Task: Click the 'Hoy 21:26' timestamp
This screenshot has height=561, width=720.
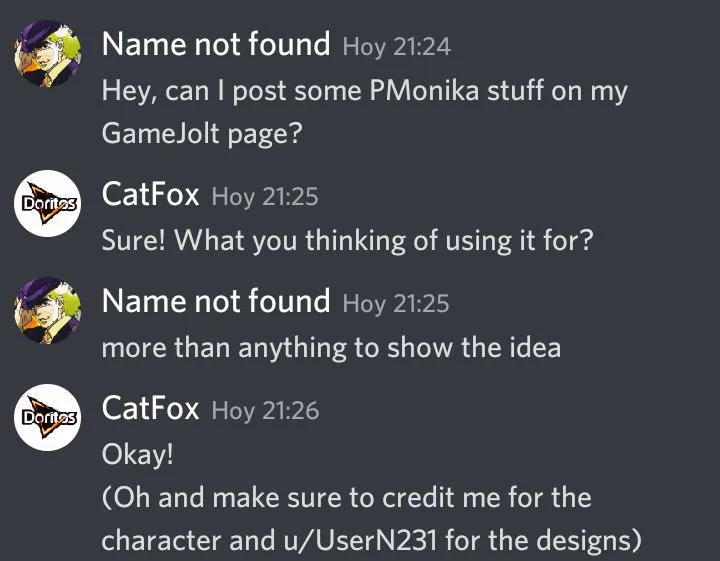Action: [x=265, y=411]
